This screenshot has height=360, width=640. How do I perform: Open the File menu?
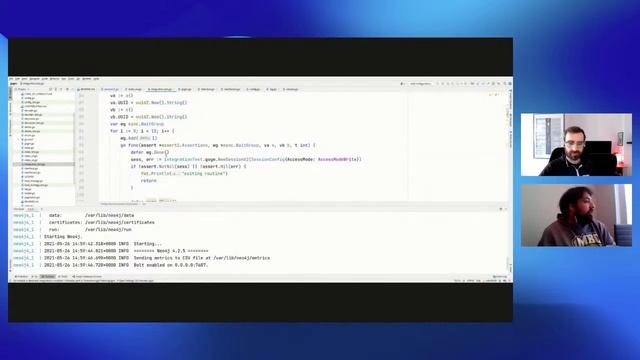click(11, 79)
